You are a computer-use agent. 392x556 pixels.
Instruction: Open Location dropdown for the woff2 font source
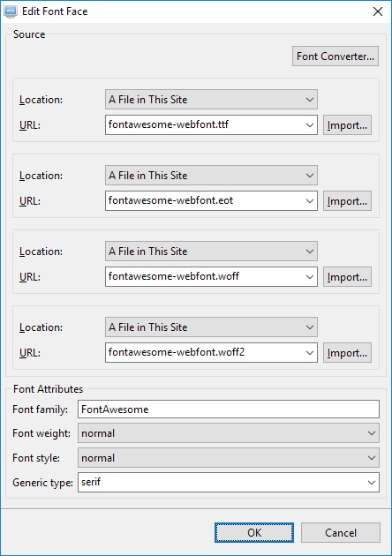tap(211, 327)
